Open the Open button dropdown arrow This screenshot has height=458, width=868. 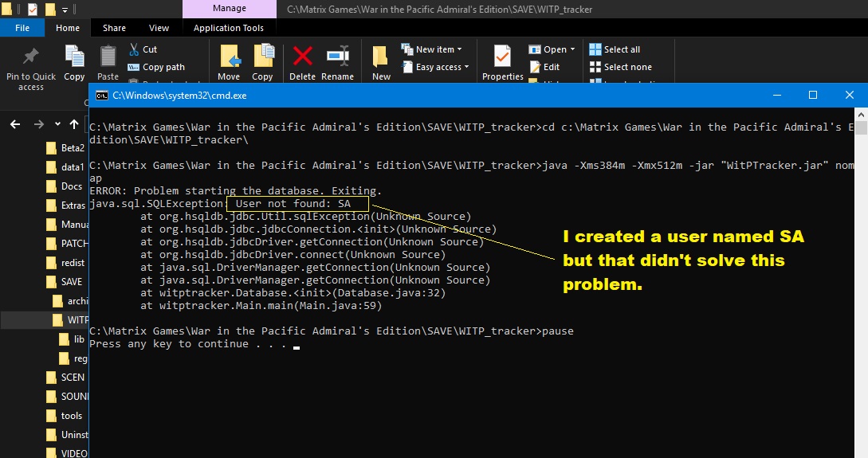572,49
